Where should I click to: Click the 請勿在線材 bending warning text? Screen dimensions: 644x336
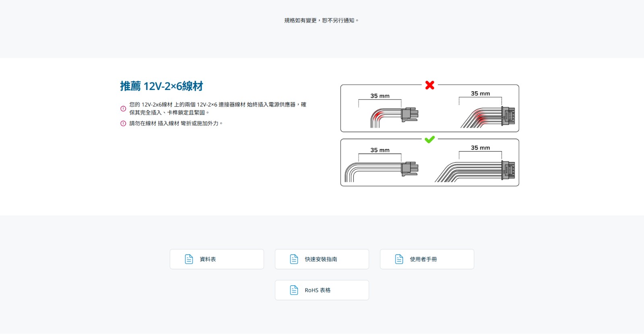pos(176,123)
